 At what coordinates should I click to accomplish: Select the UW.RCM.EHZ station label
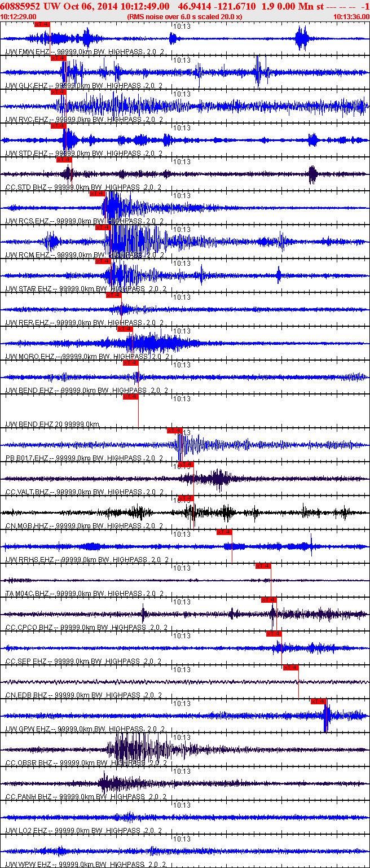[85, 255]
